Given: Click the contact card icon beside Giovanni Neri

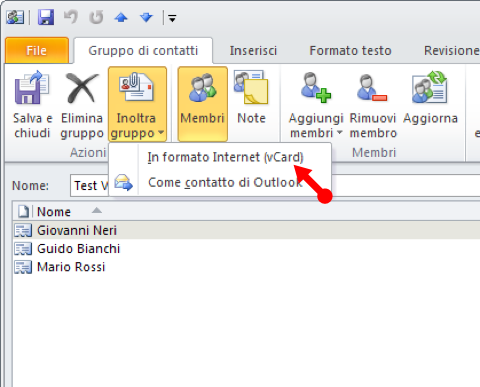Looking at the screenshot, I should (x=23, y=230).
